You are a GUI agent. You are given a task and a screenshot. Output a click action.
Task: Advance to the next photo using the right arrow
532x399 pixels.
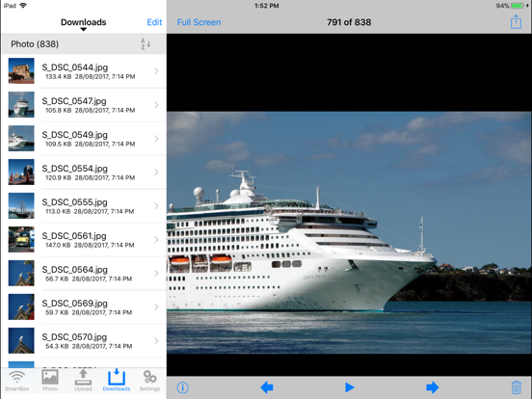[x=432, y=387]
